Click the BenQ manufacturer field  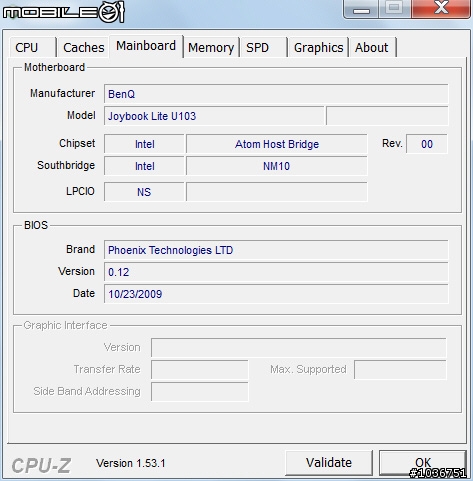pos(276,94)
